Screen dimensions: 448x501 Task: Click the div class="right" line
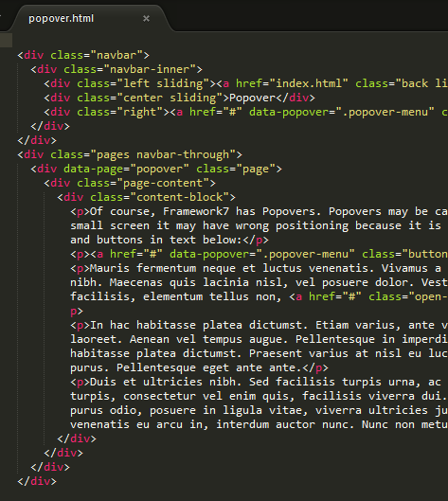[246, 112]
